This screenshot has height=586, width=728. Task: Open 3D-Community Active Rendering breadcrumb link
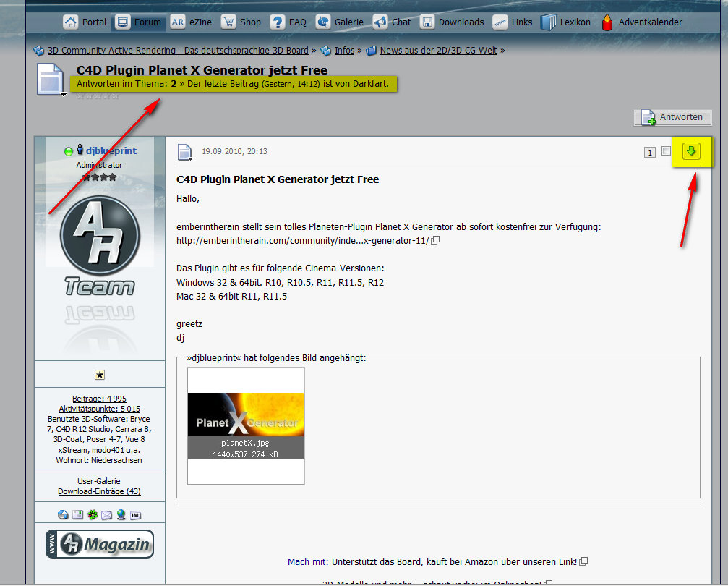click(178, 50)
